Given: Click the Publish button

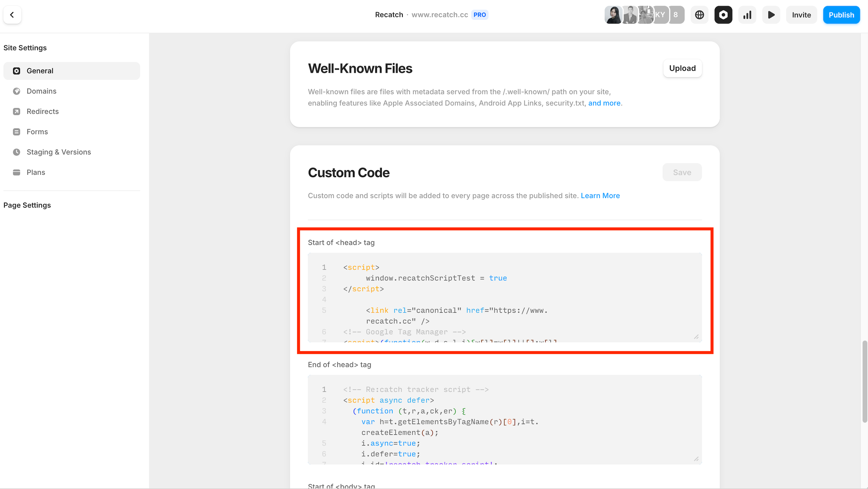Looking at the screenshot, I should (841, 15).
